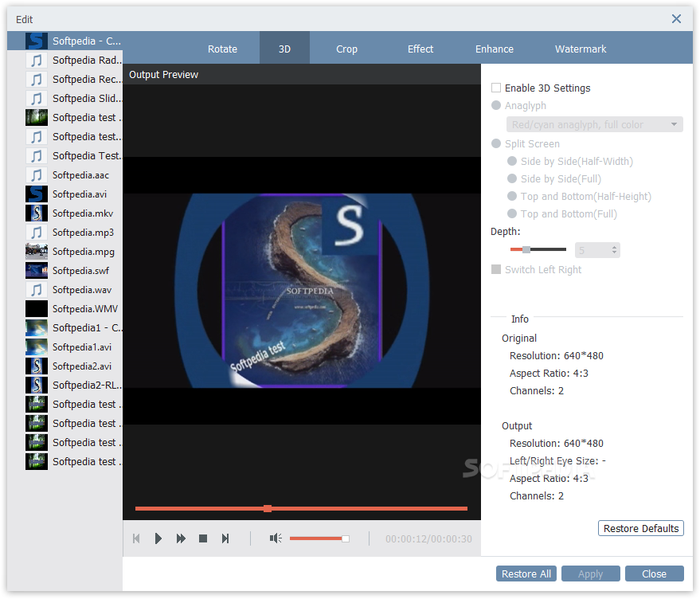
Task: Open the Red/cyan anaglyph dropdown
Action: click(595, 124)
